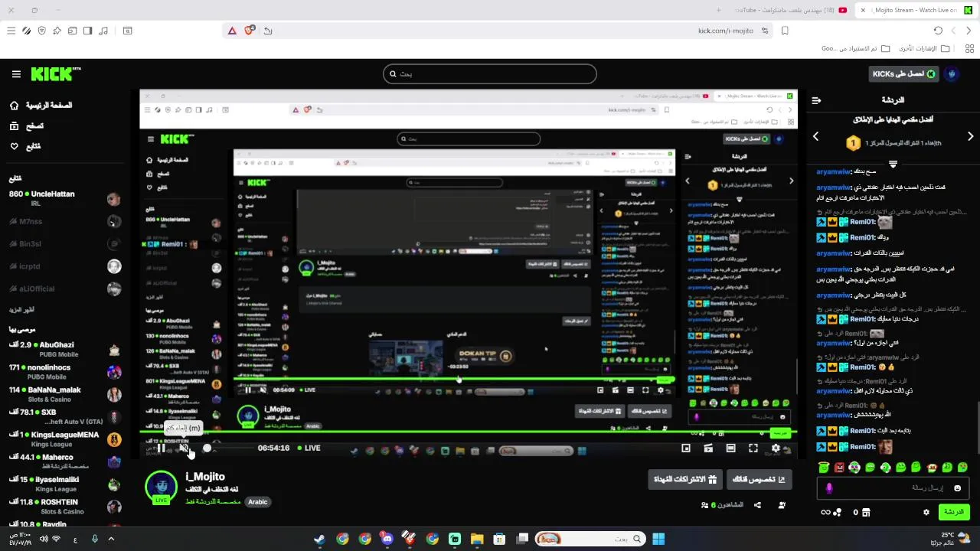Pause the live stream player
The width and height of the screenshot is (980, 551).
(x=162, y=448)
